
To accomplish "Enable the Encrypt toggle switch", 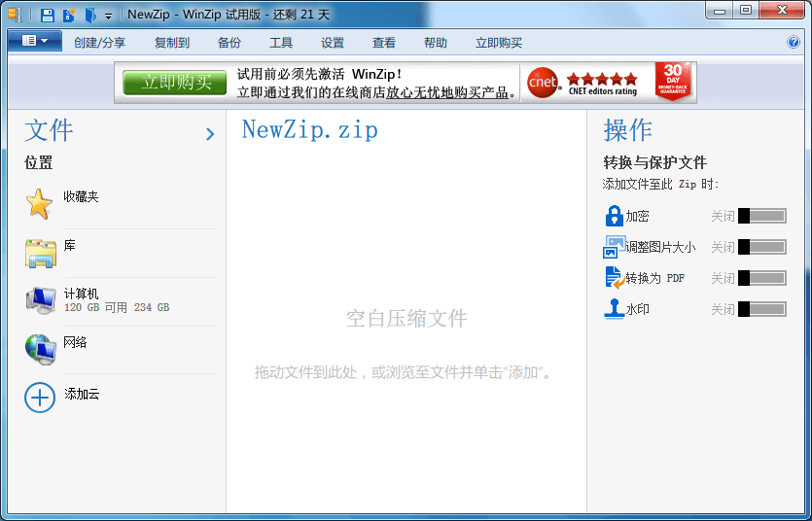I will [761, 216].
